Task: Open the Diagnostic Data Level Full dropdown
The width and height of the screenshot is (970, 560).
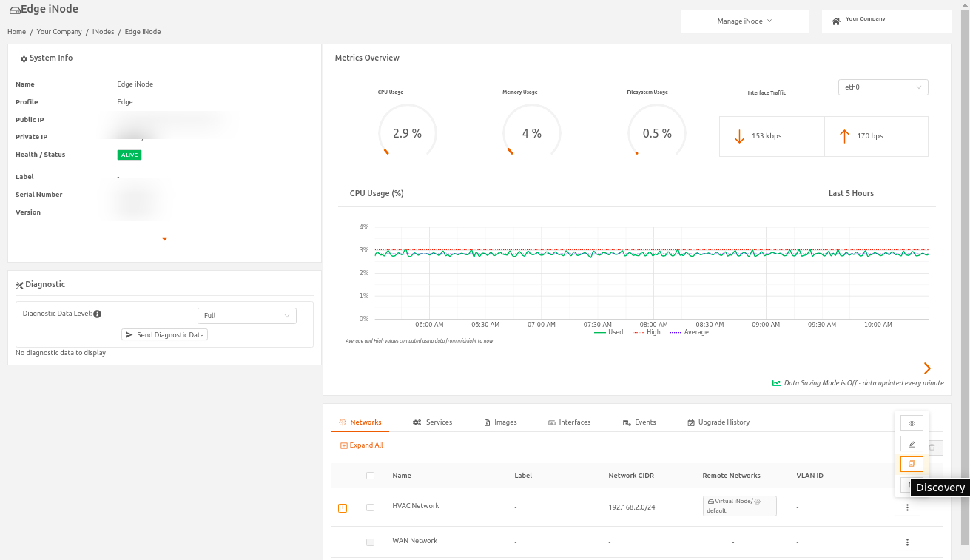Action: 246,316
